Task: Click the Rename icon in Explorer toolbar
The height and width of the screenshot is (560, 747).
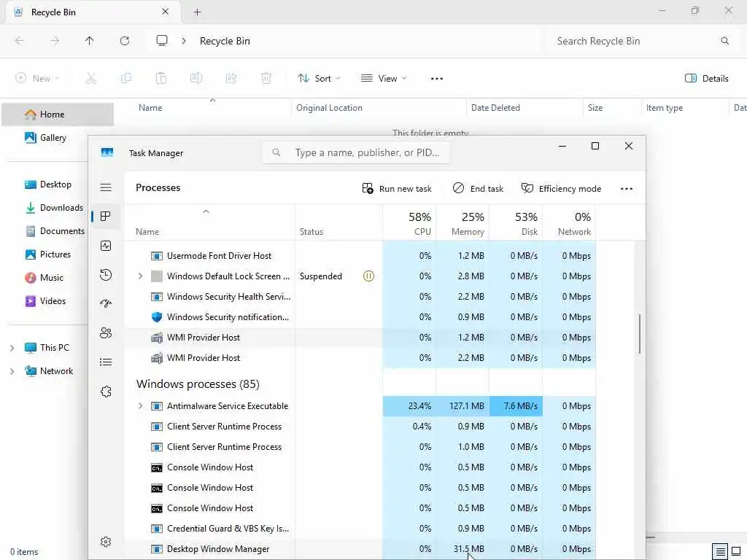Action: pyautogui.click(x=196, y=79)
